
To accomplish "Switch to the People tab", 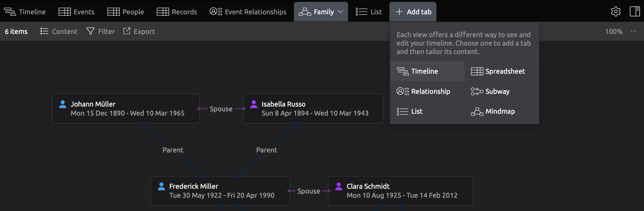I will [x=126, y=12].
